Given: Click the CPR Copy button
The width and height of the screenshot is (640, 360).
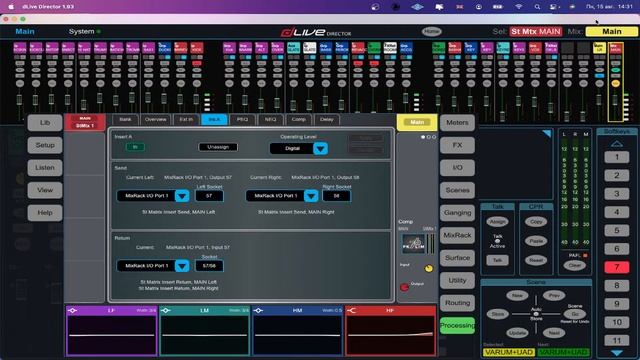Looking at the screenshot, I should click(536, 222).
